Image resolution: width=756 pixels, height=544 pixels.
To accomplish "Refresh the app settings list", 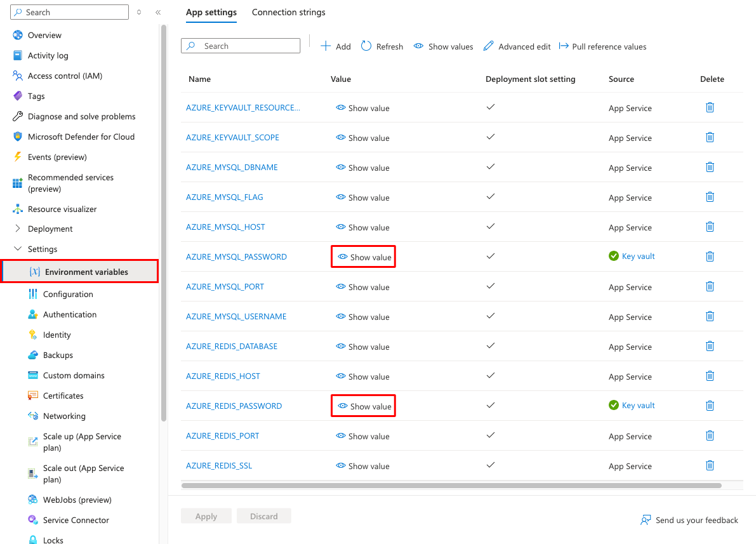I will 382,46.
